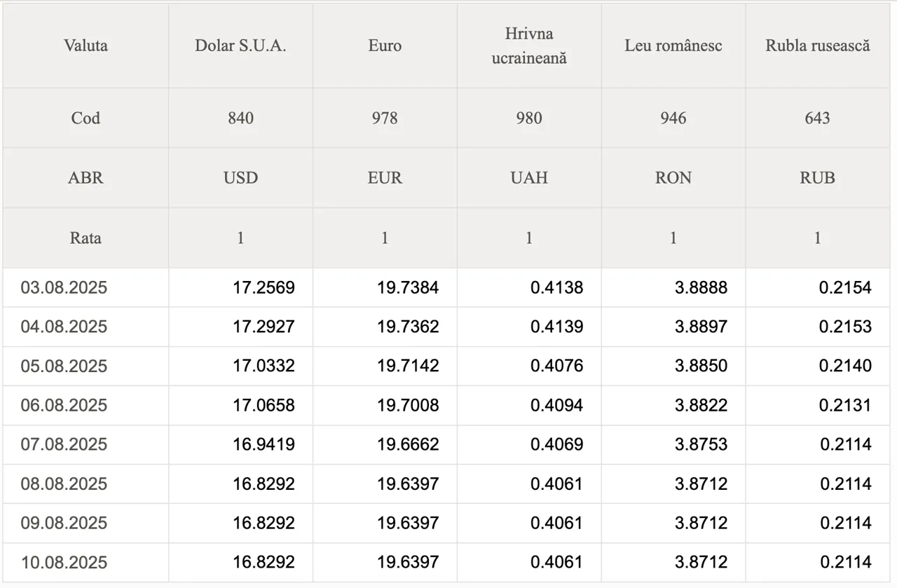
Task: Click EUR rate 19.7384
Action: pyautogui.click(x=408, y=287)
